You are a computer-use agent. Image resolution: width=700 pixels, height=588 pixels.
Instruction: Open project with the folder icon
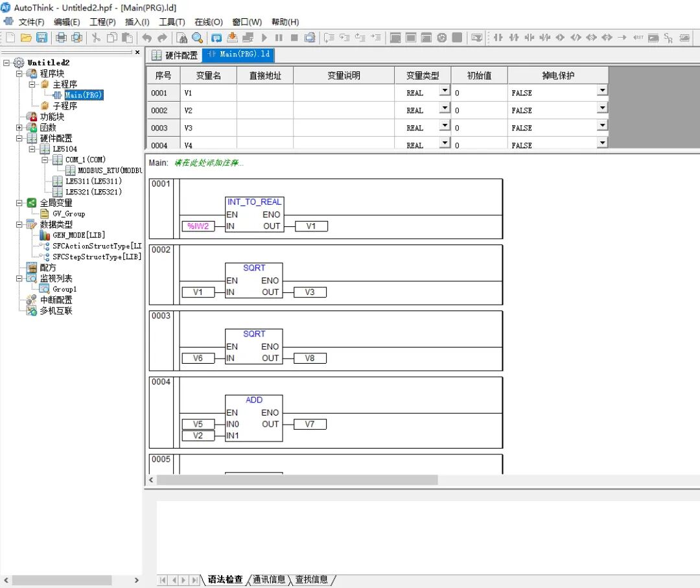tap(26, 38)
